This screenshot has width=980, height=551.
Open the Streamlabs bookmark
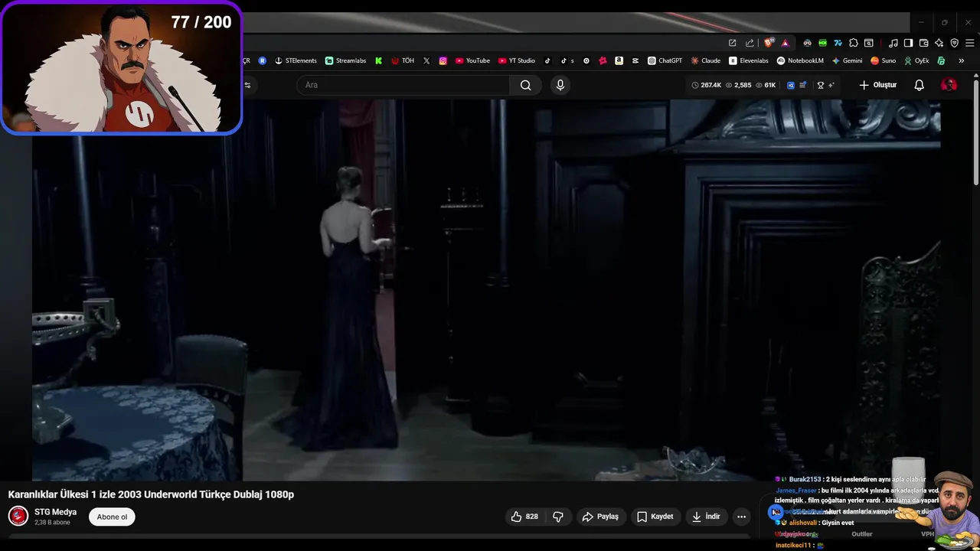pos(345,60)
